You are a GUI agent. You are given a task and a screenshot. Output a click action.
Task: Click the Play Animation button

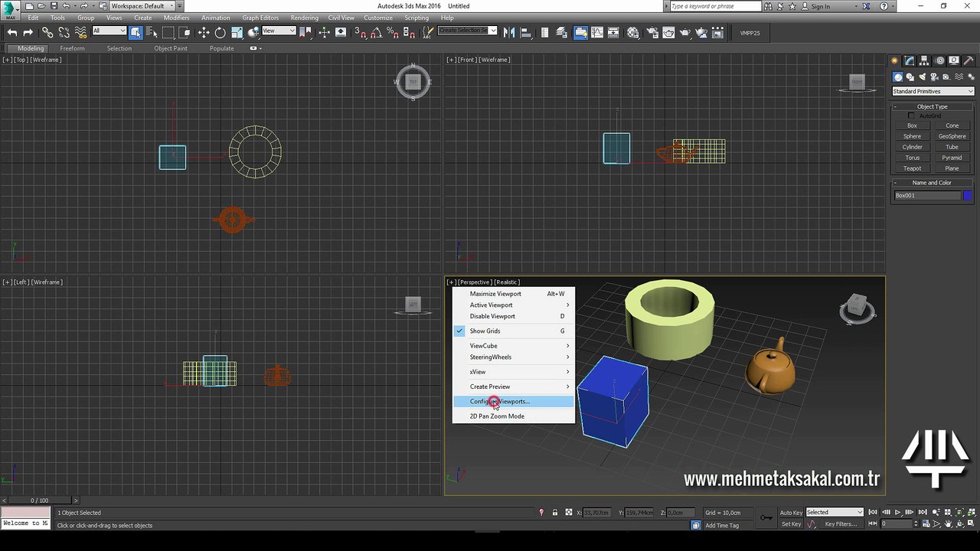pyautogui.click(x=897, y=512)
